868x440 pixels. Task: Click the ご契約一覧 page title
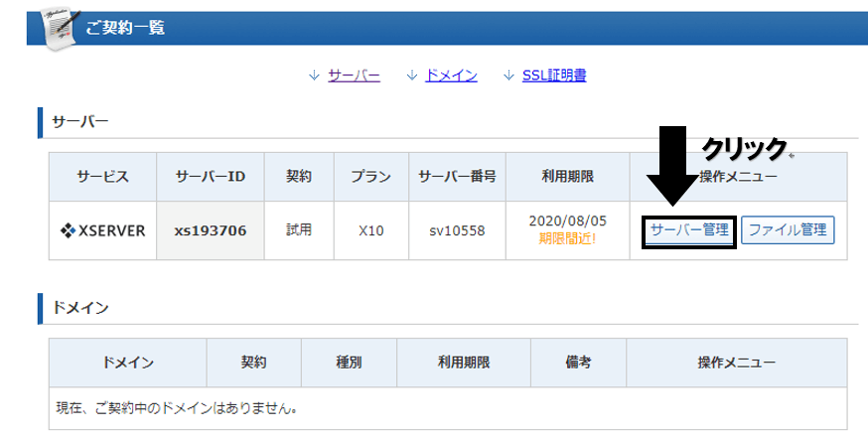click(x=125, y=28)
